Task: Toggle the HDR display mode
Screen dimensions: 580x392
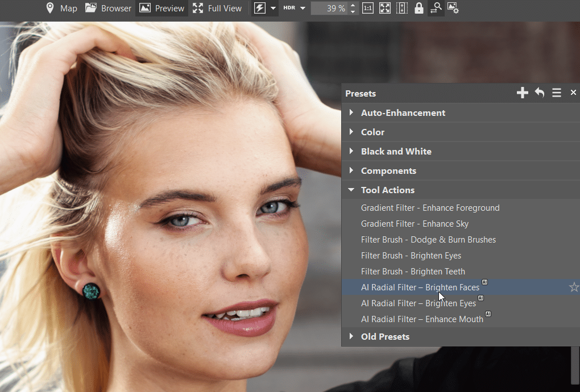Action: pos(293,8)
